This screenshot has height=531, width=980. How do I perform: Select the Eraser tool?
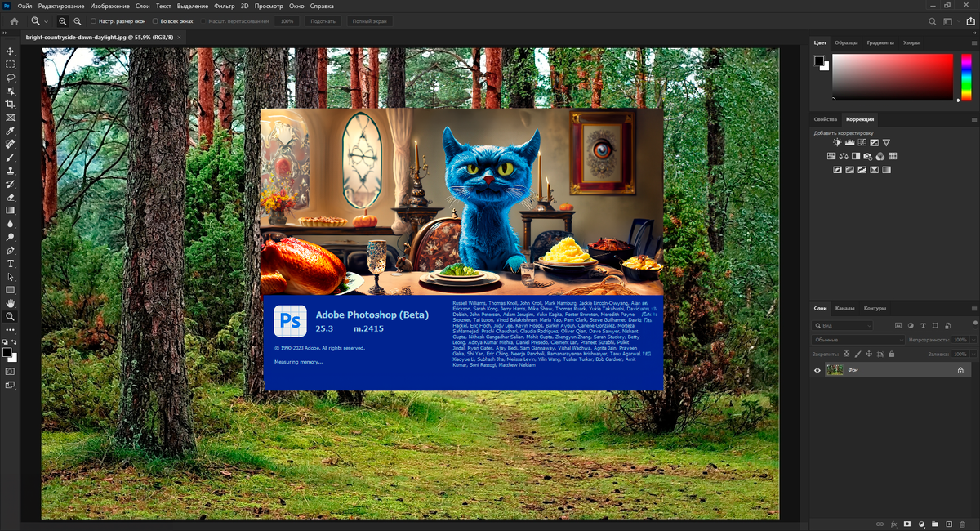(x=11, y=197)
